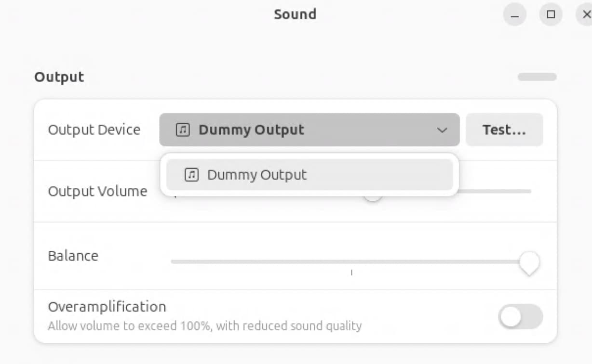Click the music note icon in the popup list entry
592x364 pixels.
(191, 175)
